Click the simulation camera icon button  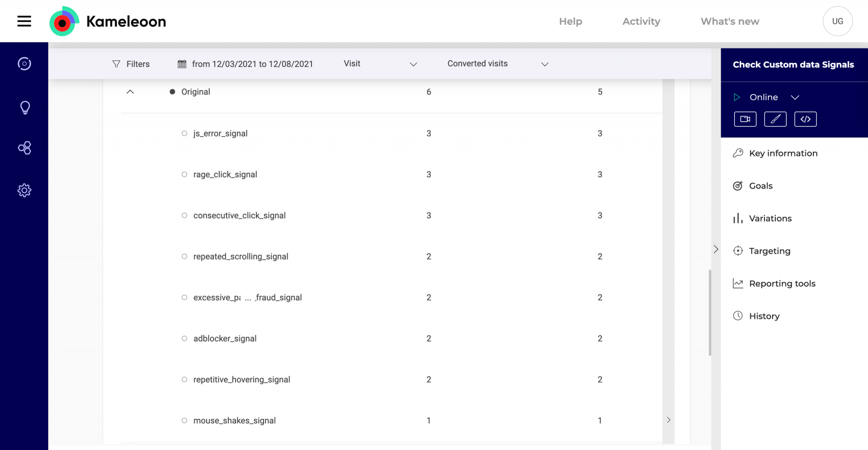click(x=745, y=119)
